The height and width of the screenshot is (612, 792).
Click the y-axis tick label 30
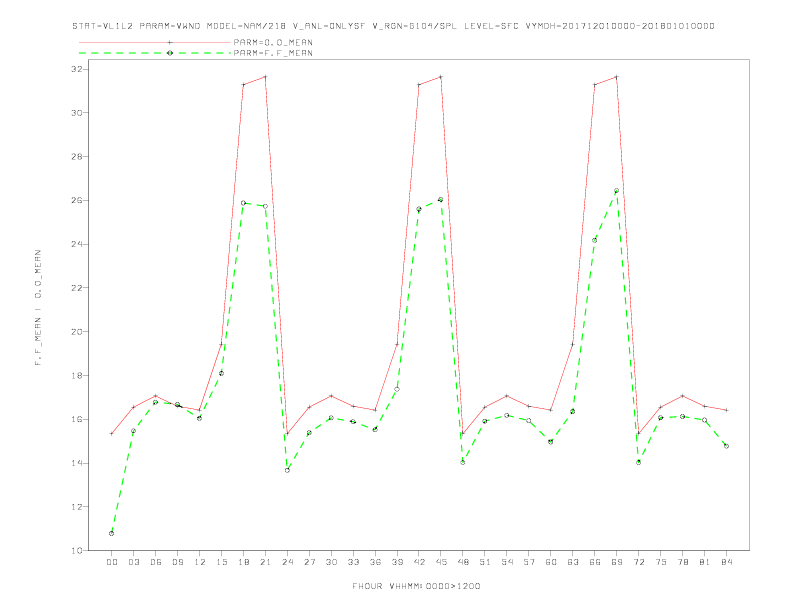tap(77, 113)
